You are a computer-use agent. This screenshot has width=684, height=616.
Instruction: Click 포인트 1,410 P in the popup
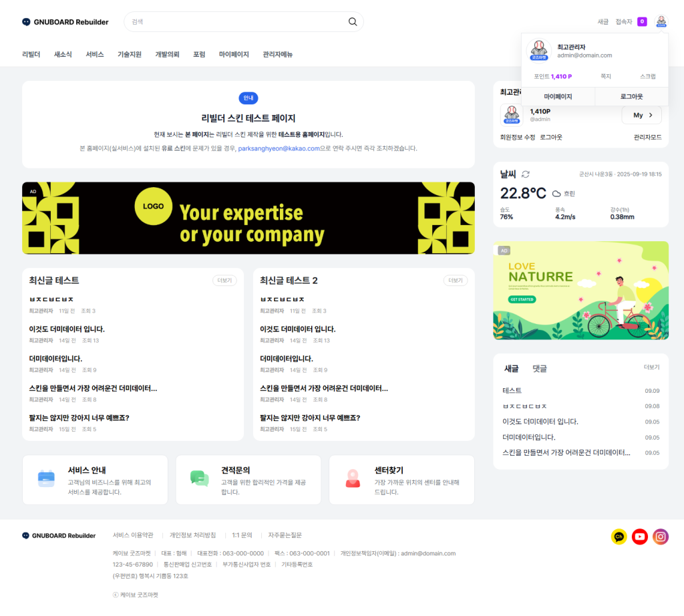tap(552, 76)
